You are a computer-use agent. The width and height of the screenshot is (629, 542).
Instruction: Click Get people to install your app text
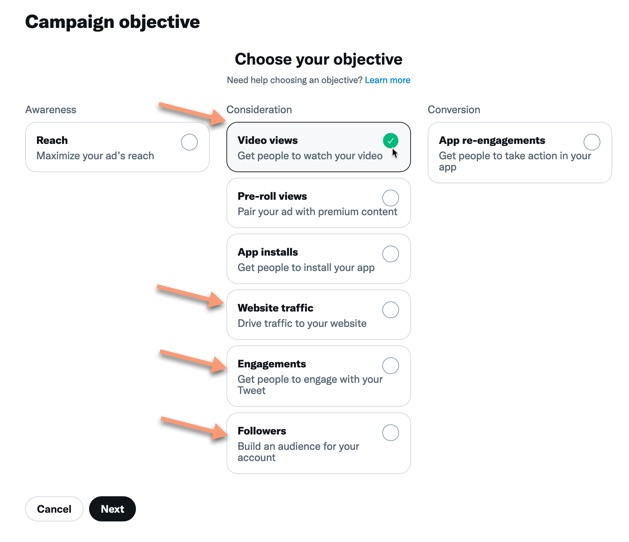[306, 267]
